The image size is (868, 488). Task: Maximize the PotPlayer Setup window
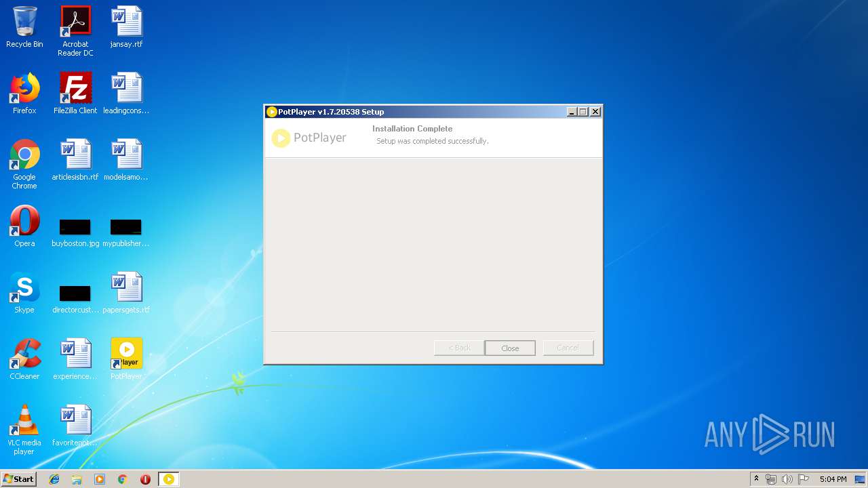click(583, 112)
